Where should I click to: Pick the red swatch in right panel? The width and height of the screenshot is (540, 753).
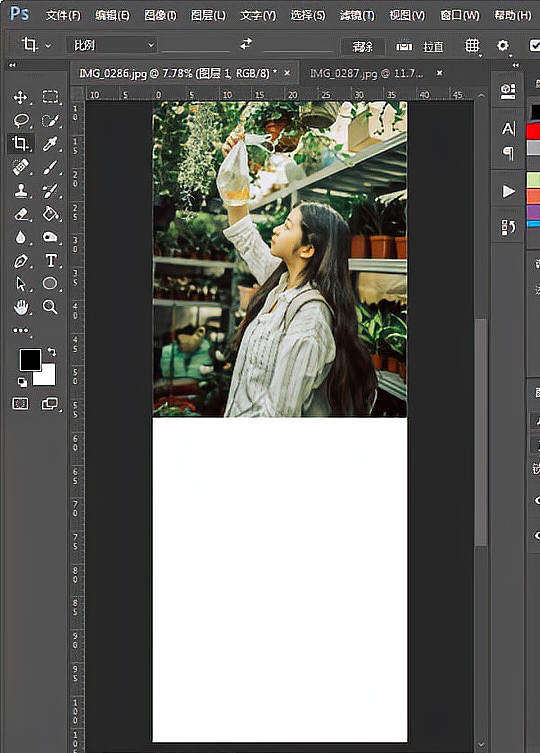pos(533,132)
